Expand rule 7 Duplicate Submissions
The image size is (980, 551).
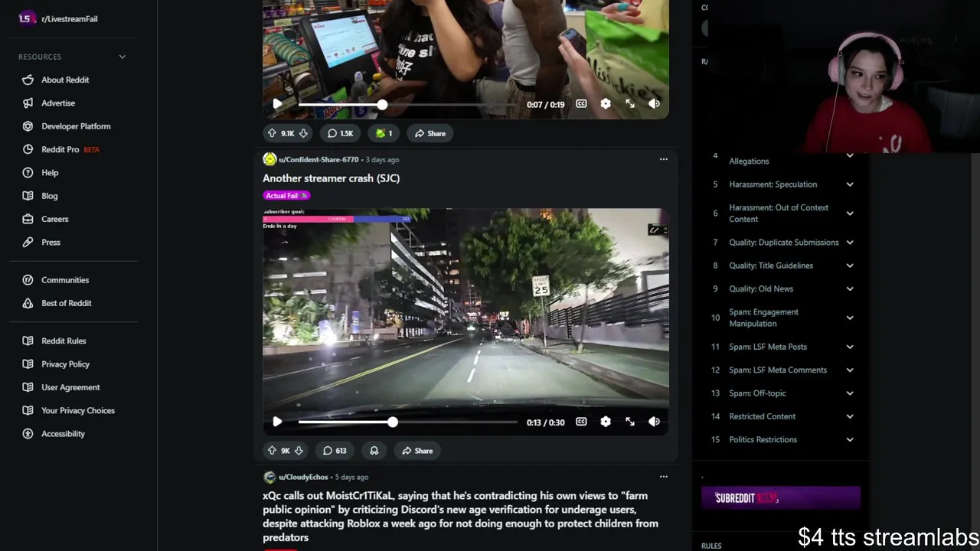tap(850, 243)
